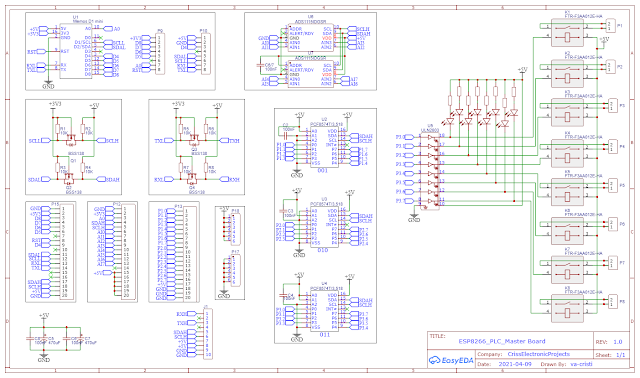Click the REV 1.0 field
This screenshot has height=378, width=640.
[609, 342]
